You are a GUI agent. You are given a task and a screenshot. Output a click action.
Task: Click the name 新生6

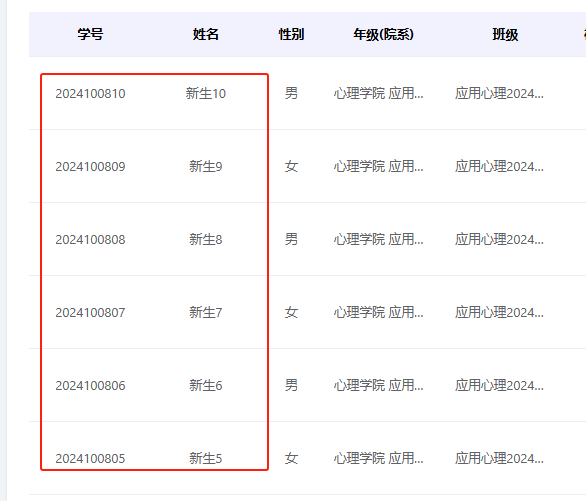[x=206, y=385]
